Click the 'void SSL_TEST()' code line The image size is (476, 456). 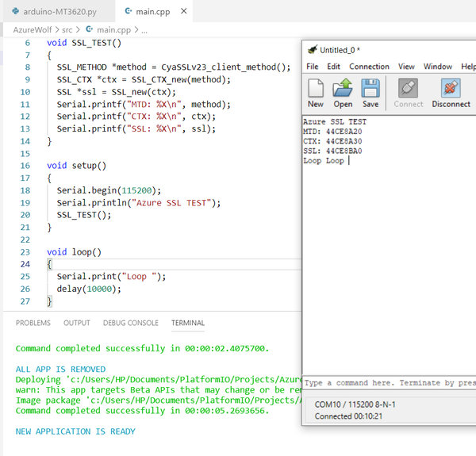pyautogui.click(x=84, y=43)
